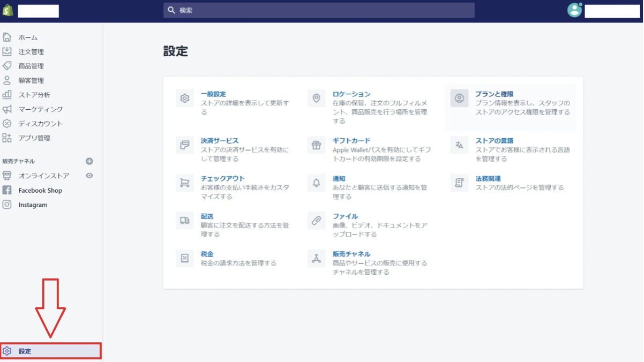Open the 決済サービス settings link
644x362 pixels.
click(220, 140)
